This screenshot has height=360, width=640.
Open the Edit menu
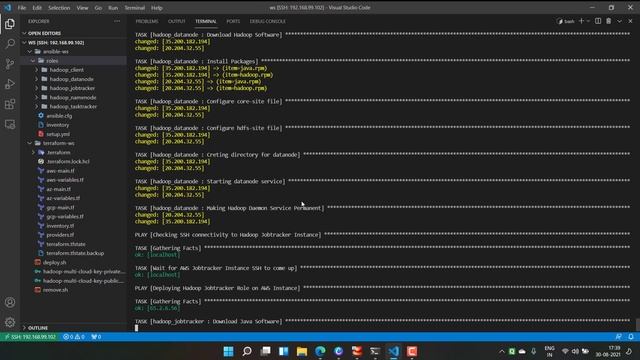[37, 8]
